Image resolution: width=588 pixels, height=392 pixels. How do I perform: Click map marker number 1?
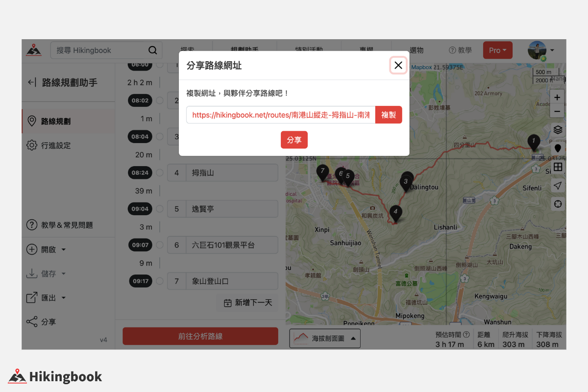pos(534,142)
